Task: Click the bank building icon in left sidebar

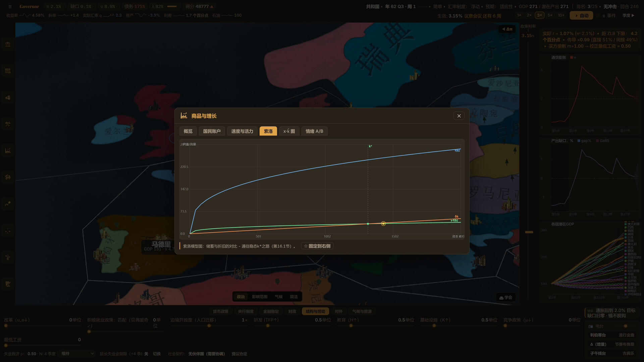Action: point(8,44)
